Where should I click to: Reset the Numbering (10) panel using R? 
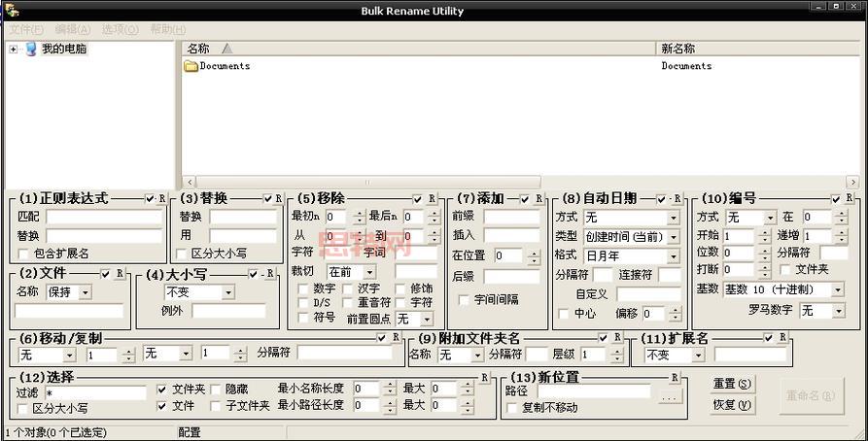pos(850,198)
